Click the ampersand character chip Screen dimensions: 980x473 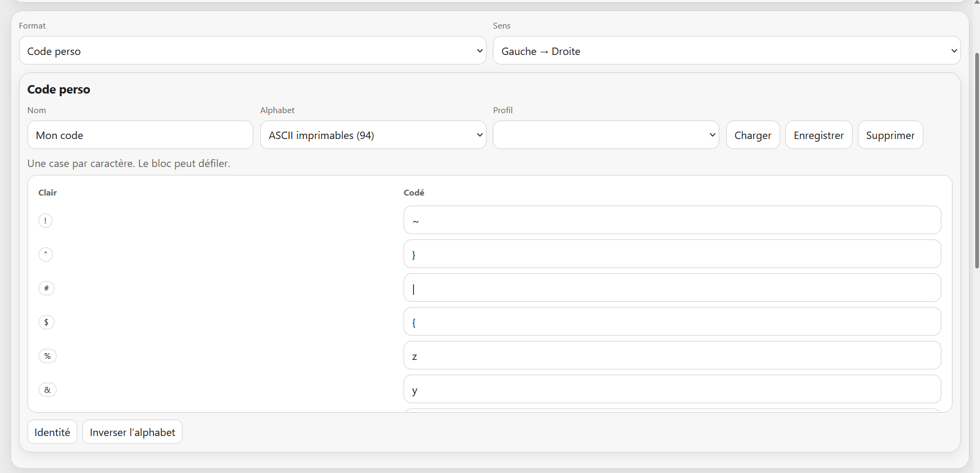[48, 389]
